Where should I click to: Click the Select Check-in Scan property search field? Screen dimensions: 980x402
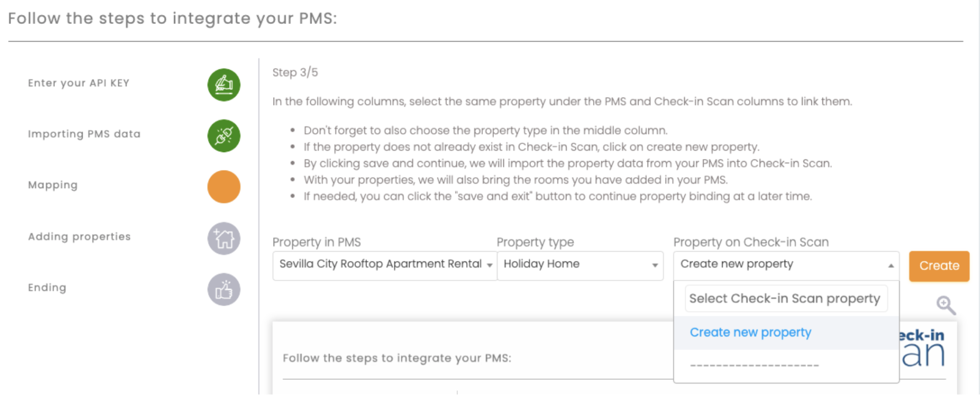[x=785, y=299]
